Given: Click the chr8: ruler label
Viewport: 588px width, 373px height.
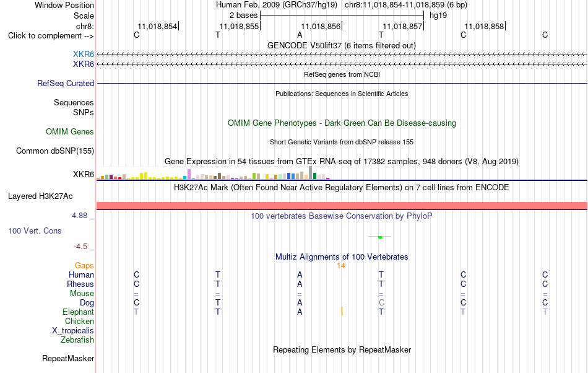Looking at the screenshot, I should tap(85, 26).
